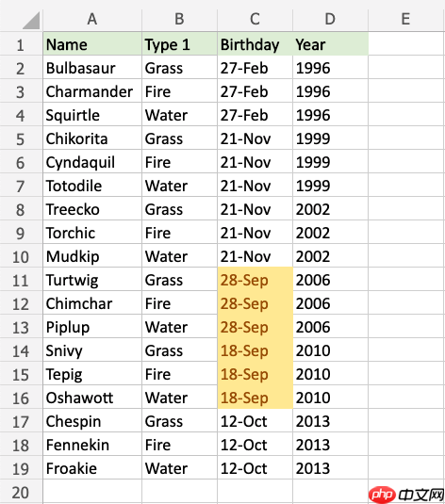
Task: Click the Name header cell
Action: coord(92,43)
